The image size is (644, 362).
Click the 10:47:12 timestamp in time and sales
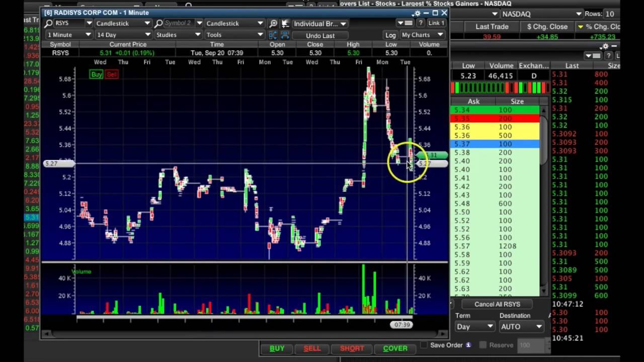[x=568, y=304]
